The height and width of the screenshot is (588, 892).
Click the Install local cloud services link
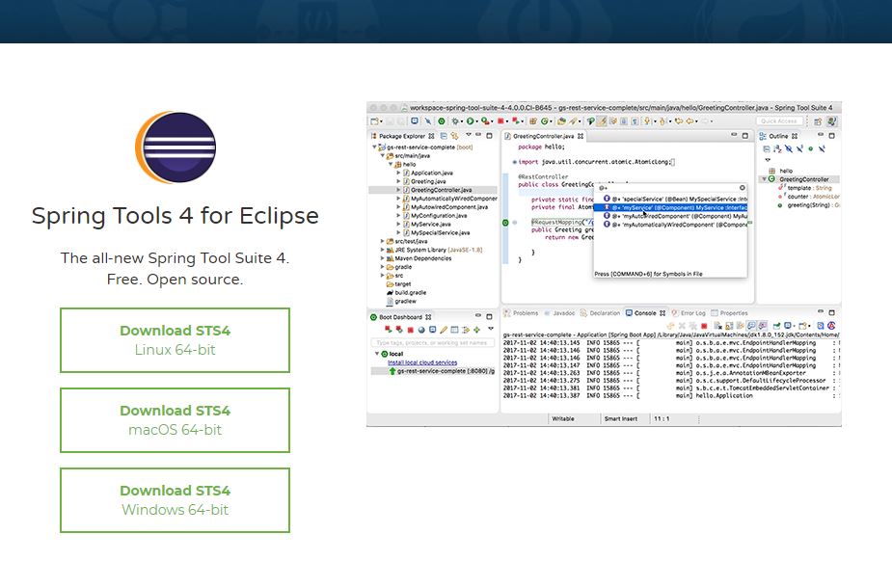coord(422,362)
